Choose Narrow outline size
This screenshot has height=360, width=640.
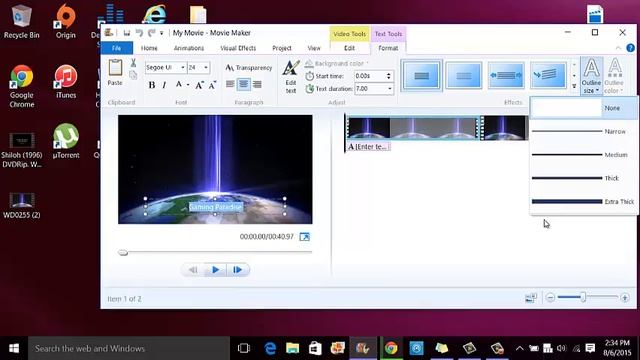tap(584, 131)
